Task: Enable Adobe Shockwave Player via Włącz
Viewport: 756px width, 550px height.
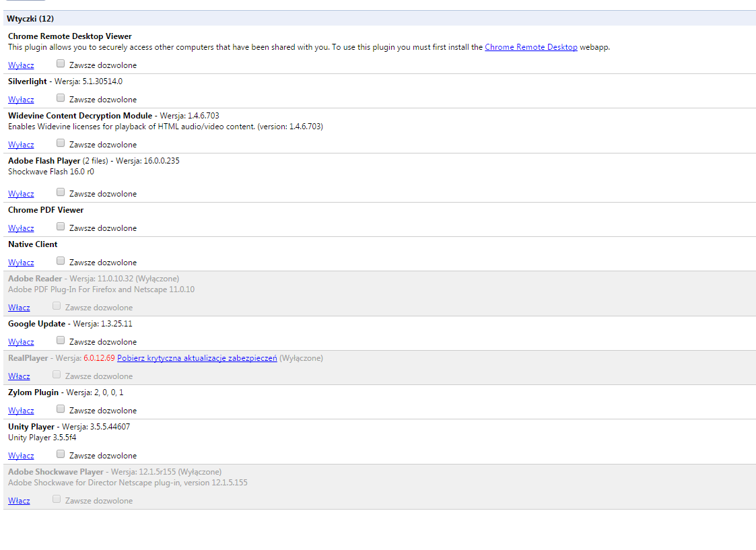Action: click(19, 501)
